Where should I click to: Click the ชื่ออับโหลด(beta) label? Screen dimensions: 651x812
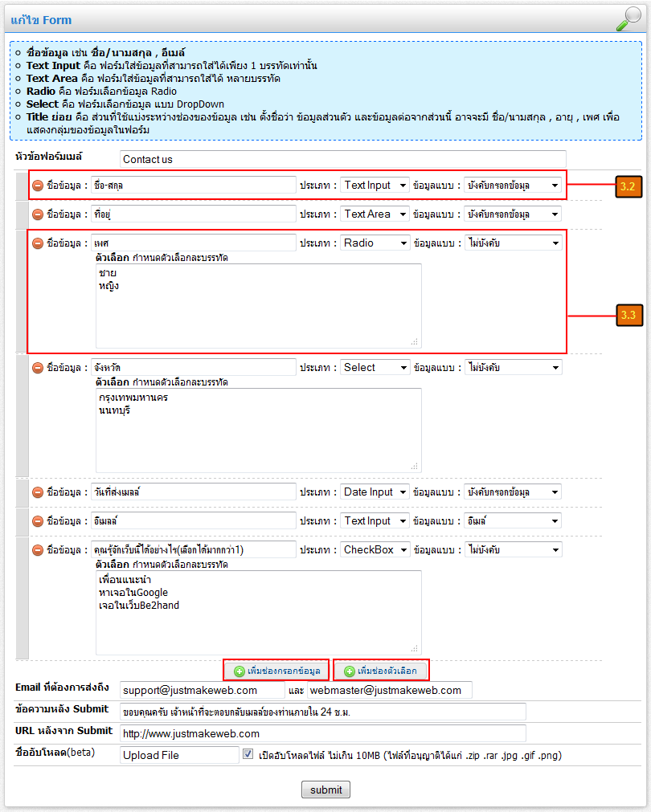55,753
